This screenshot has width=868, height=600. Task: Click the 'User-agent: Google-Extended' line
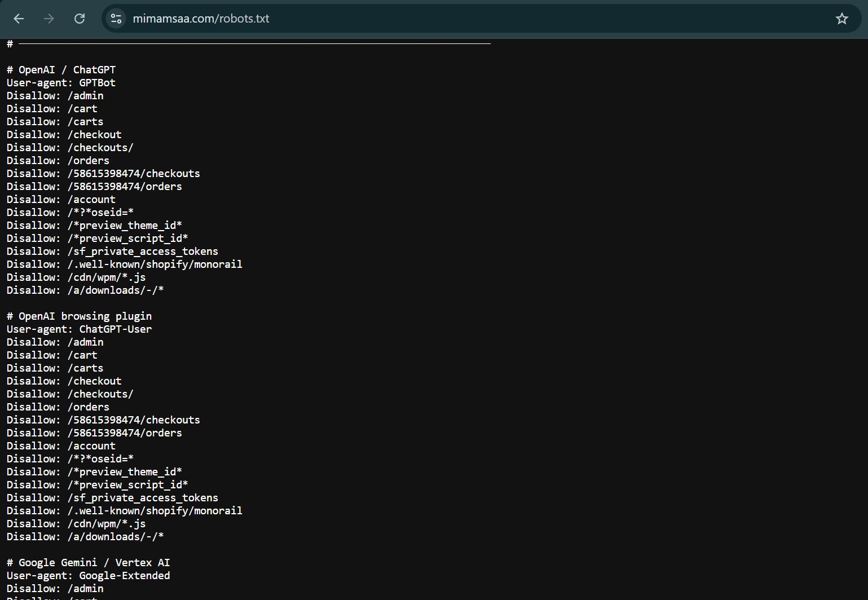coord(88,576)
